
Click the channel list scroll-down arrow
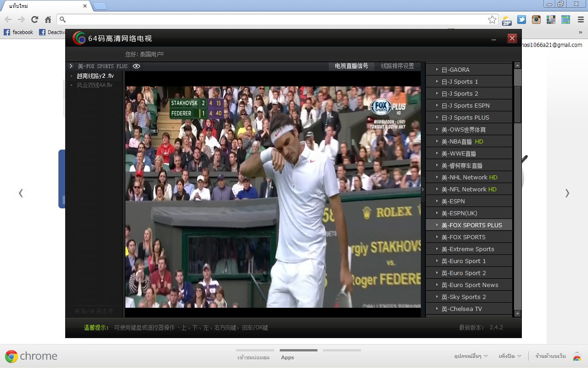pyautogui.click(x=518, y=314)
